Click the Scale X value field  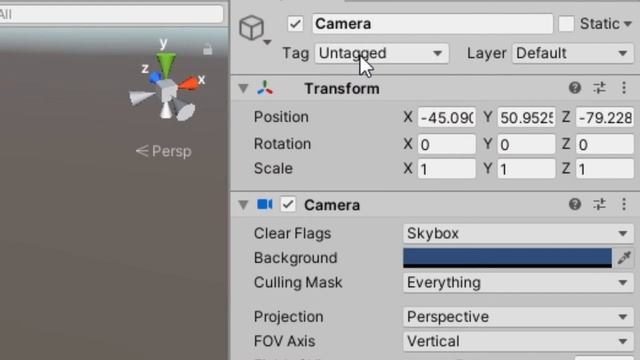447,169
